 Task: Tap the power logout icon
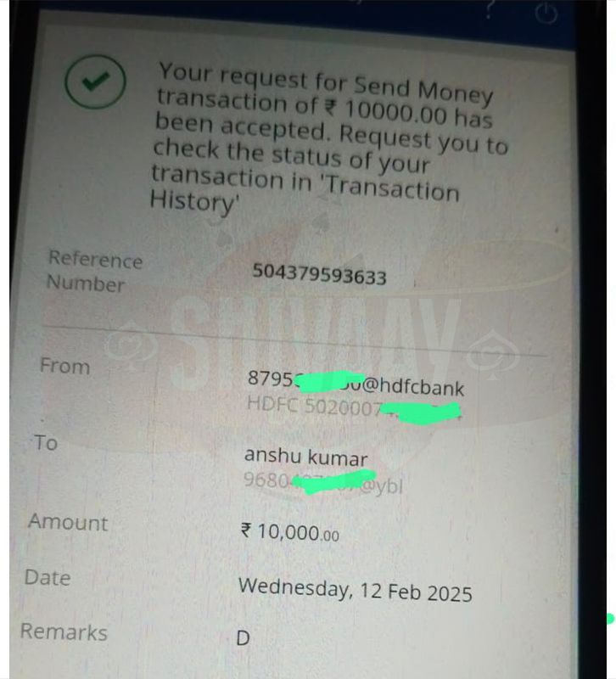[546, 13]
